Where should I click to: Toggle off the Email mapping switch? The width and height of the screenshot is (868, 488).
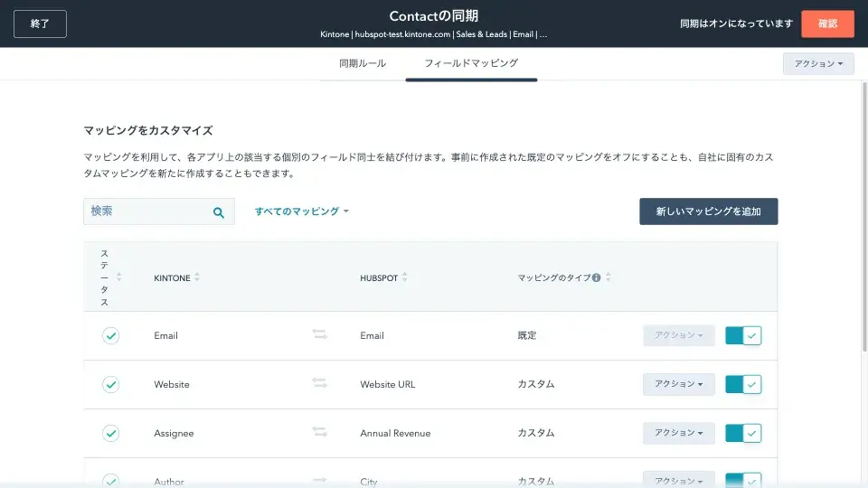click(x=743, y=336)
